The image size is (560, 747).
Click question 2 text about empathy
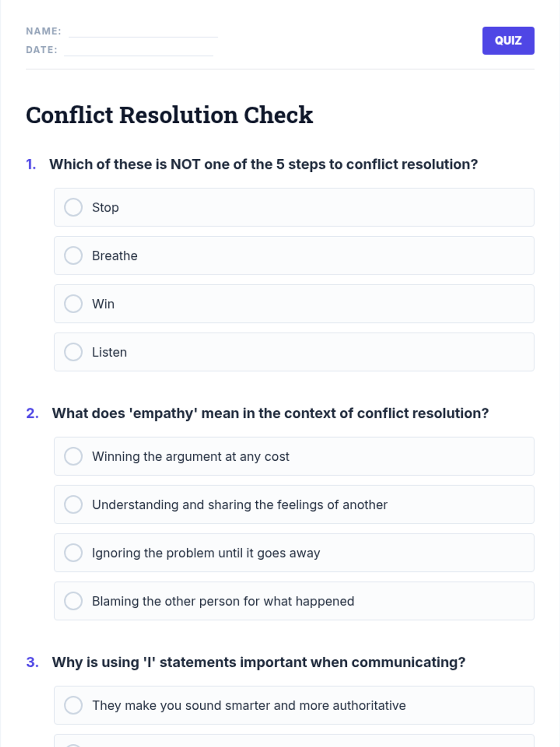270,413
